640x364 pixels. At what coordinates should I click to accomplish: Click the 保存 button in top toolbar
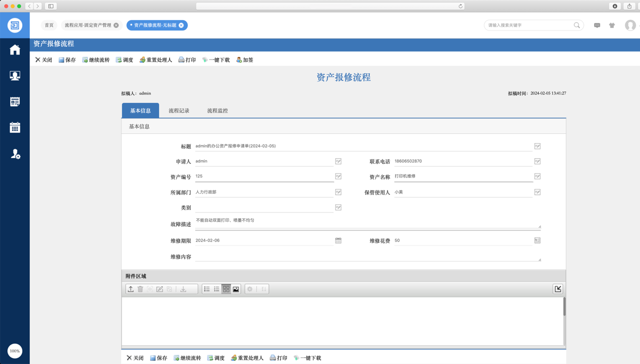(67, 60)
